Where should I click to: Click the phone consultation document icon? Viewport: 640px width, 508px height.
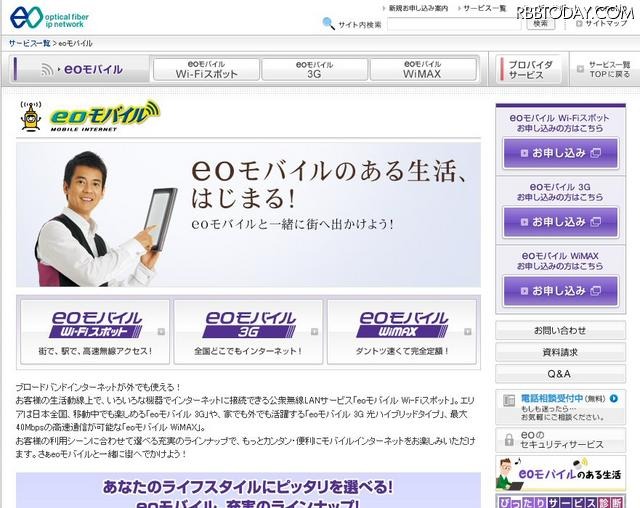click(509, 401)
